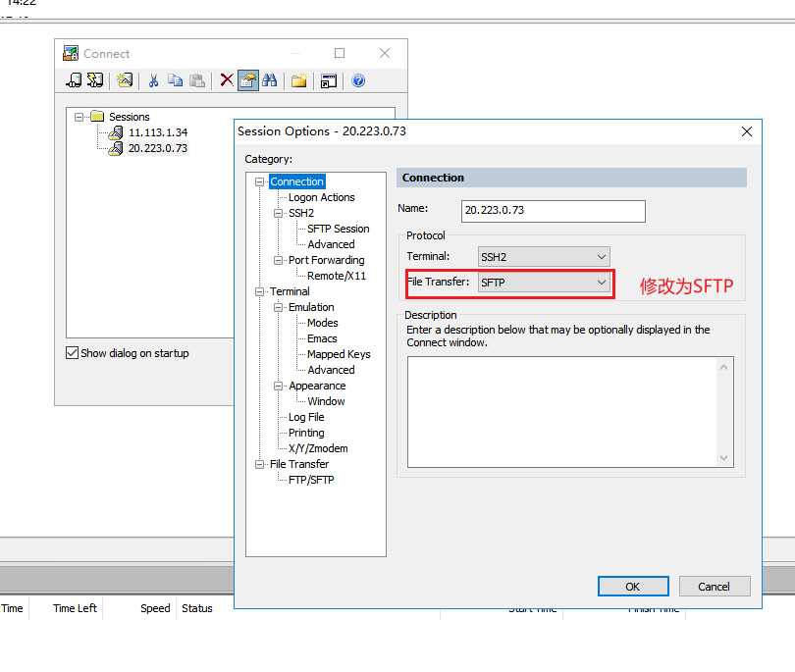Select Mapped Keys category
The width and height of the screenshot is (795, 672).
(339, 354)
